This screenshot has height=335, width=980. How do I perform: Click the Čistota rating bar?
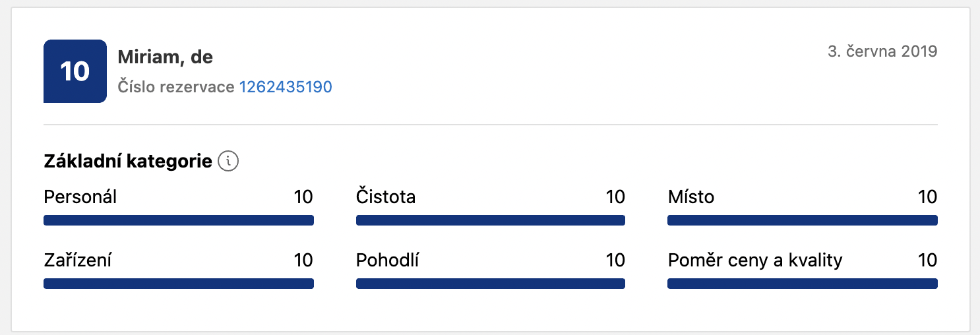tap(491, 220)
